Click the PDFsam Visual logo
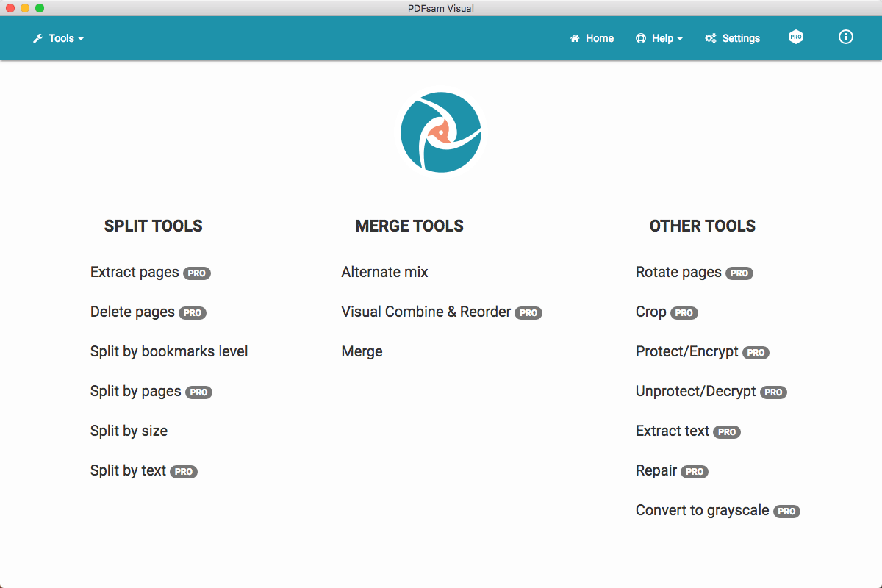Viewport: 882px width, 588px height. pyautogui.click(x=441, y=132)
